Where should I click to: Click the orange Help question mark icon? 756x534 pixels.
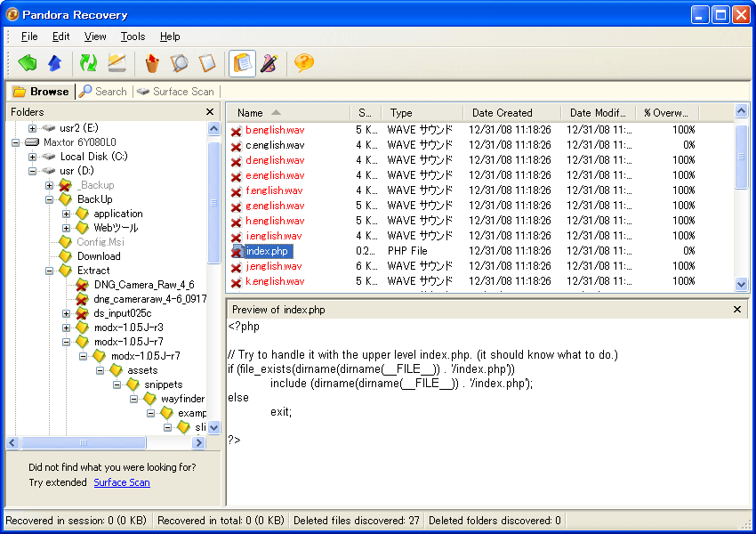click(304, 62)
